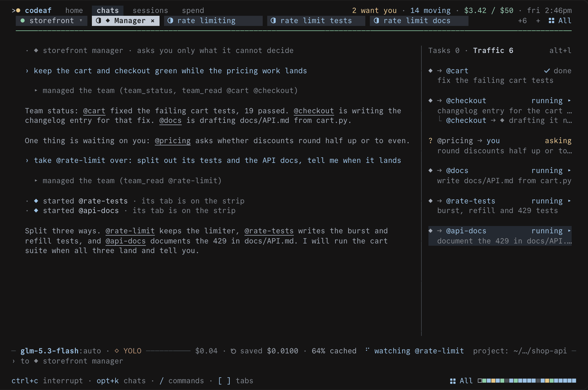588x390 pixels.
Task: Select the @api-docs traffic row
Action: coord(500,236)
